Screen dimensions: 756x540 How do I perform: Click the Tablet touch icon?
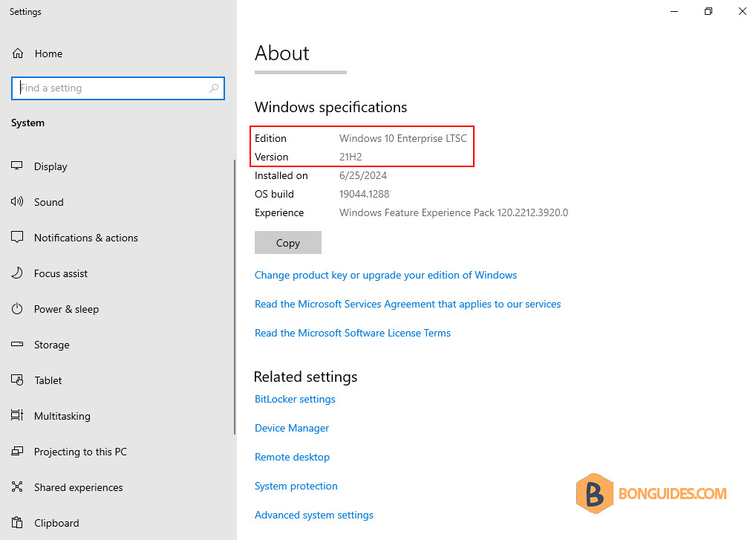pos(17,380)
